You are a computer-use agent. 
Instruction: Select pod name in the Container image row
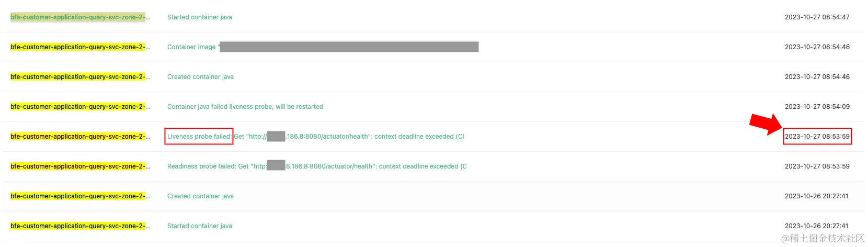pos(80,47)
